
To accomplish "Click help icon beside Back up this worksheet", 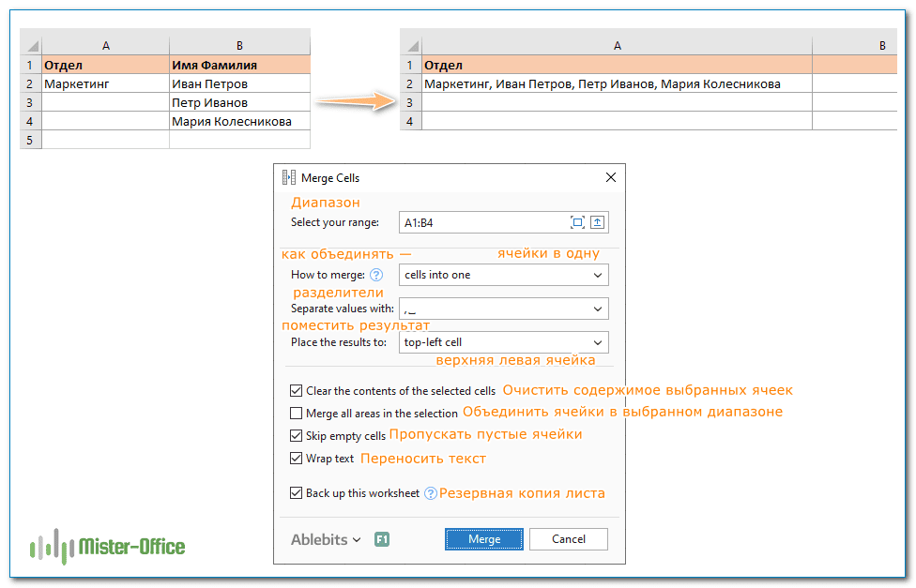I will [431, 493].
